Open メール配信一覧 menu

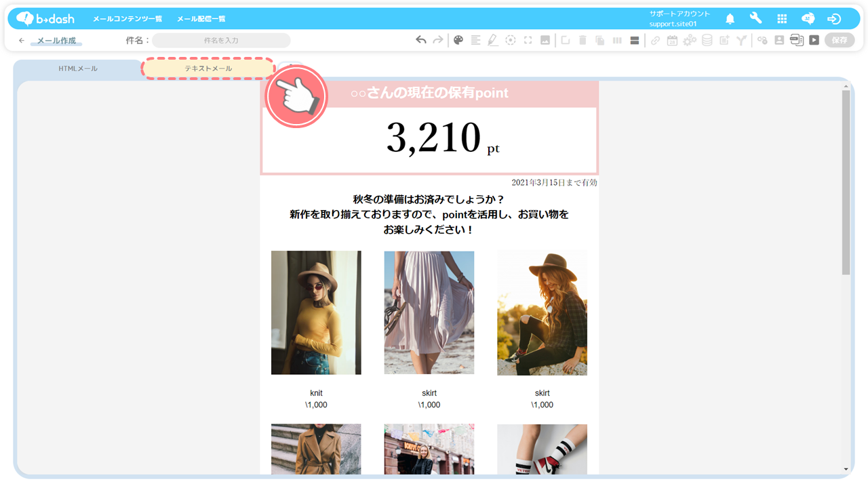[x=201, y=19]
